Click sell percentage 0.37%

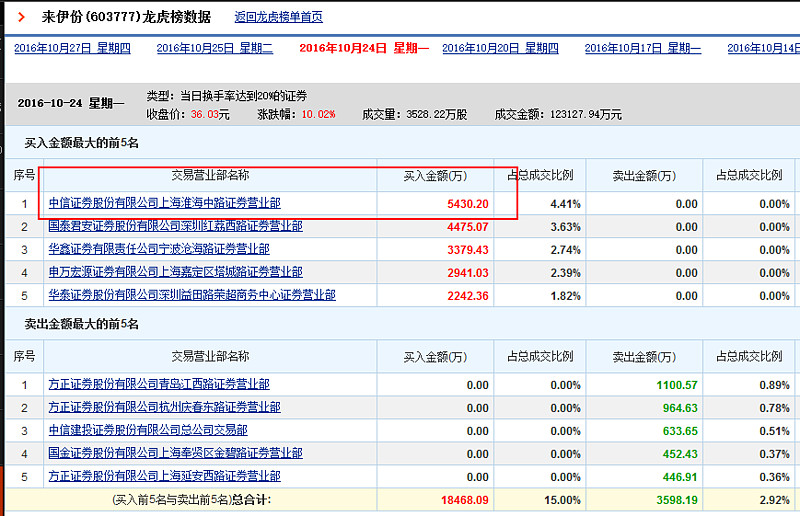coord(774,454)
